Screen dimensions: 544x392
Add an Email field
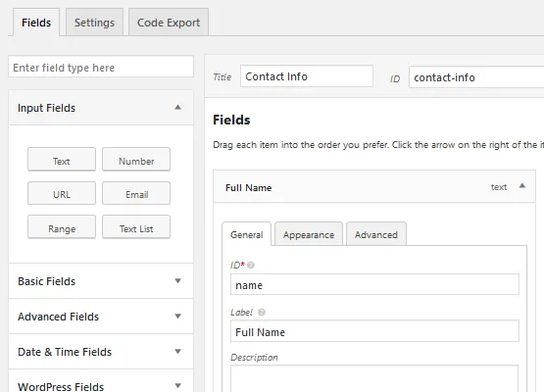(136, 193)
